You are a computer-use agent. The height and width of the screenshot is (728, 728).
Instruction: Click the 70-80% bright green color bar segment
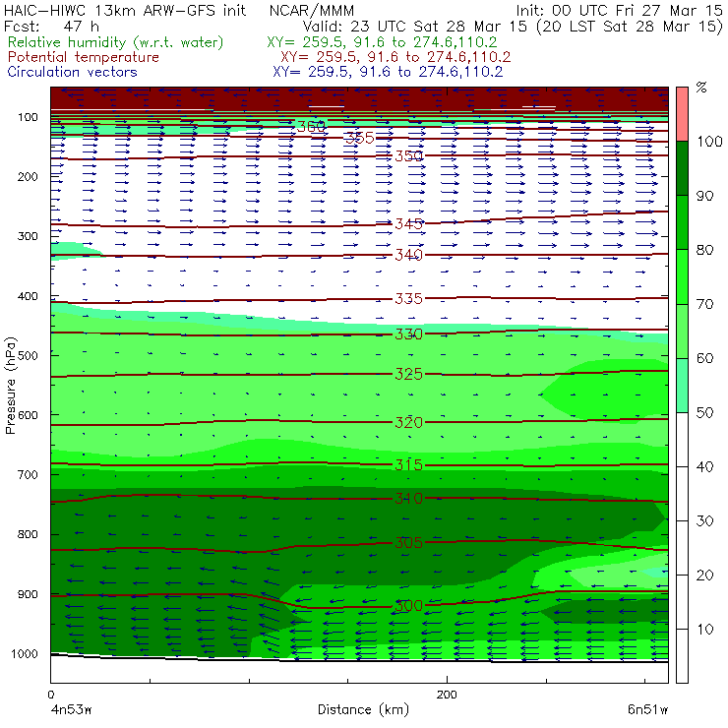coord(682,276)
